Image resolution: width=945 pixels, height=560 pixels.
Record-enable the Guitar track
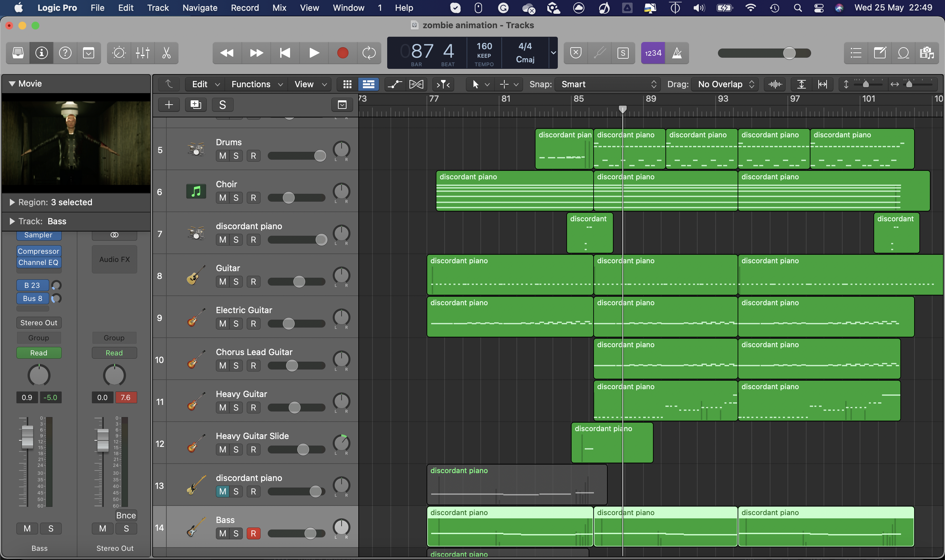pyautogui.click(x=253, y=282)
